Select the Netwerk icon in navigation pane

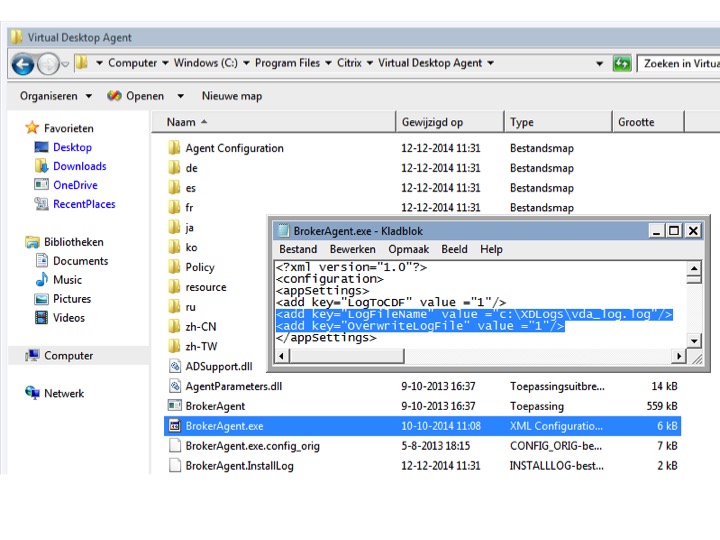click(x=32, y=393)
